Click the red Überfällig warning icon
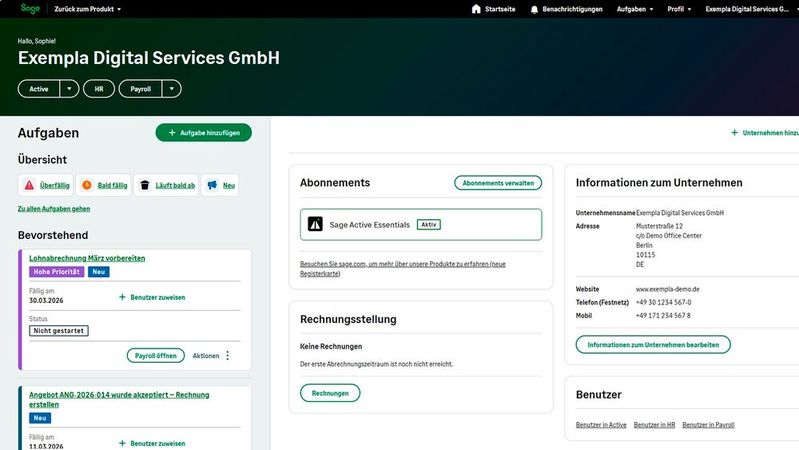This screenshot has height=450, width=799. (30, 185)
